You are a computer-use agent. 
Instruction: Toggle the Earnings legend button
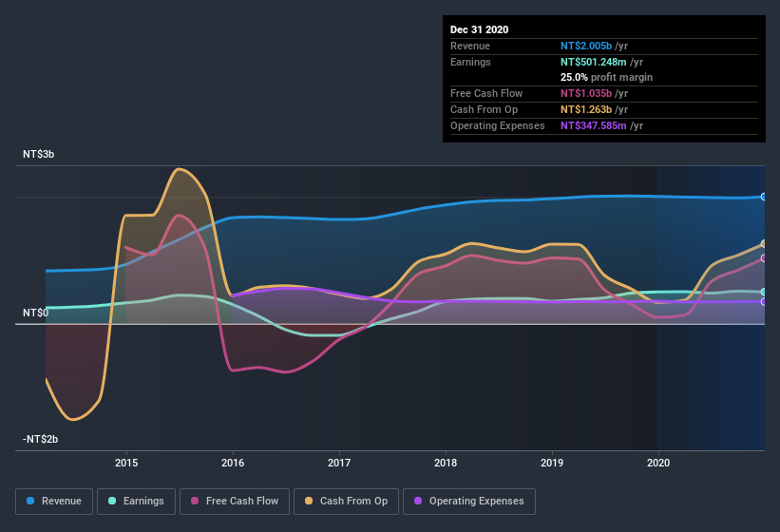click(x=136, y=502)
